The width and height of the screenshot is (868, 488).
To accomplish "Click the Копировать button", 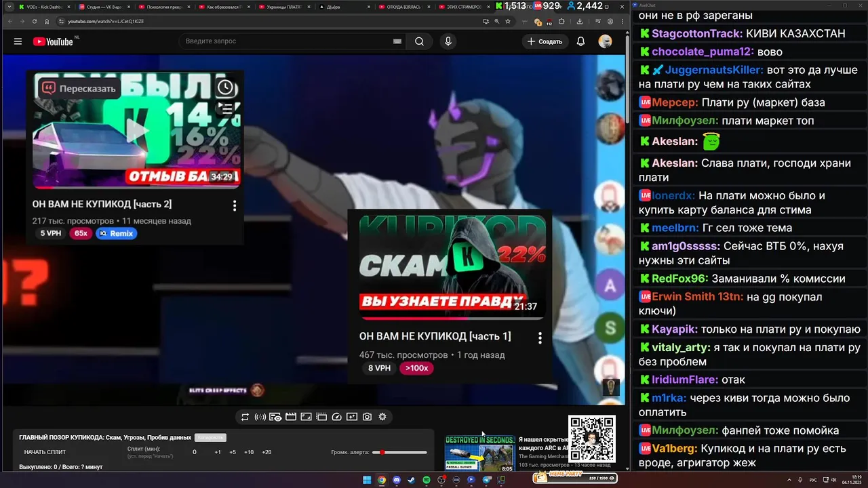I will [210, 438].
